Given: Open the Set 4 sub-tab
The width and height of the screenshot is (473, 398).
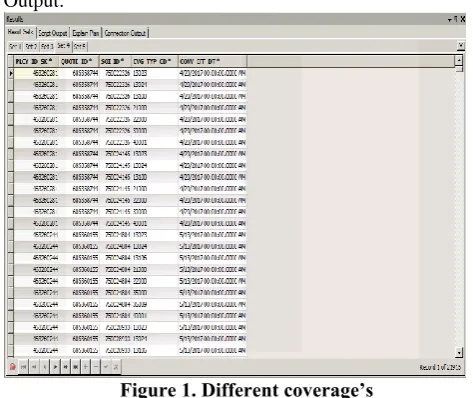Looking at the screenshot, I should pos(64,46).
